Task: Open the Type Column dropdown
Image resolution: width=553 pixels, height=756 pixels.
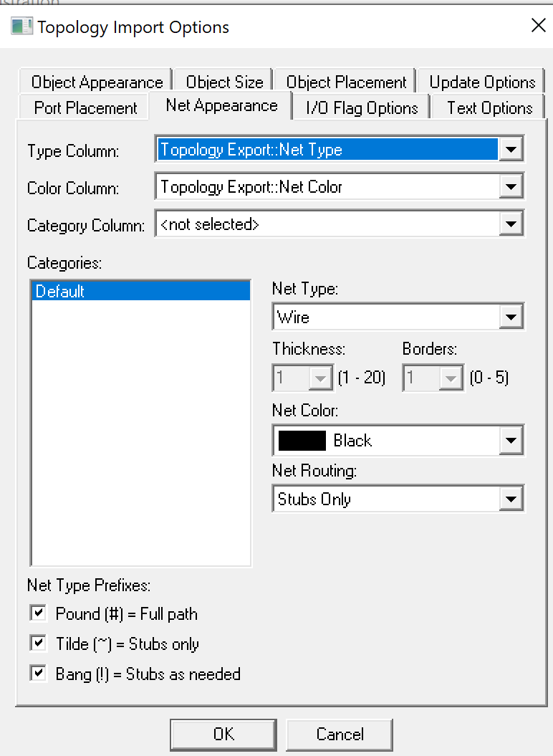Action: [x=511, y=150]
